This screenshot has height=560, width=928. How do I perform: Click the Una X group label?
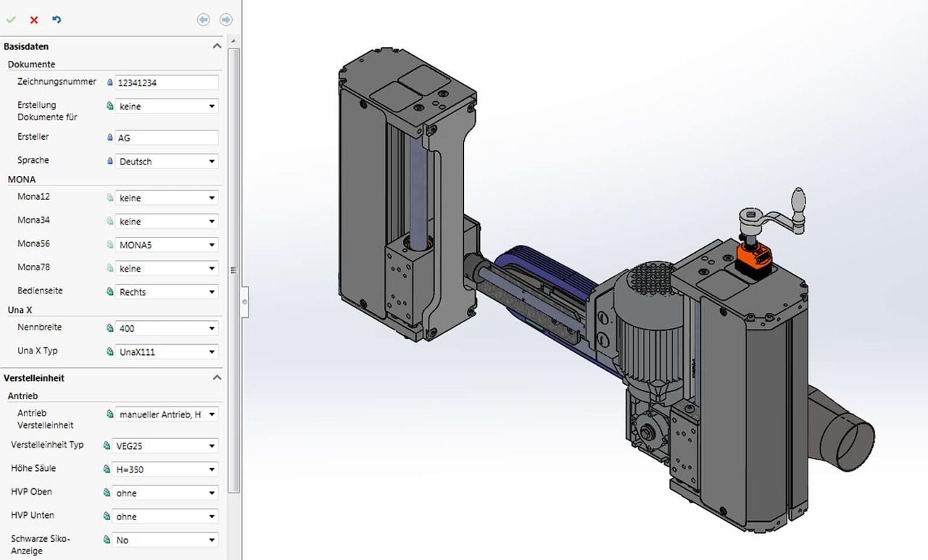20,310
